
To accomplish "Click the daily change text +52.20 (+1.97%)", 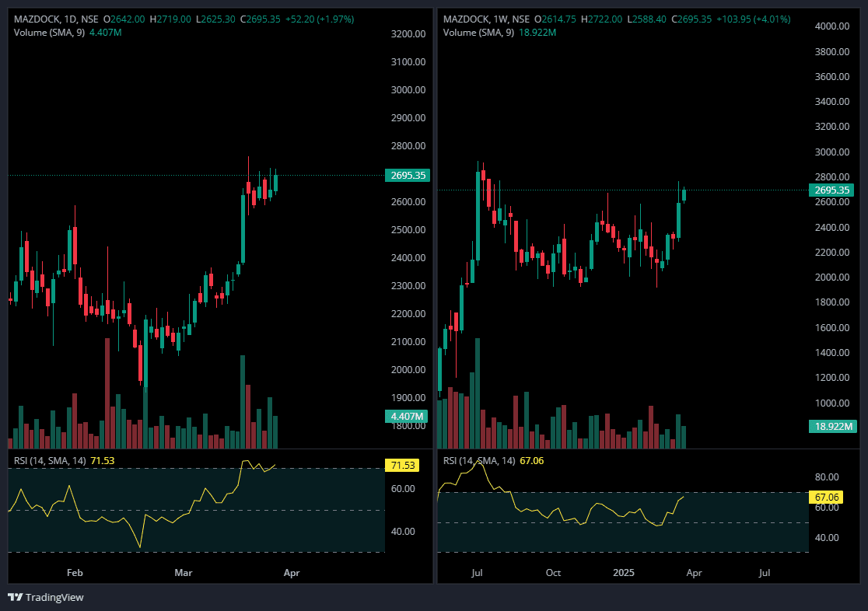I will [x=320, y=19].
